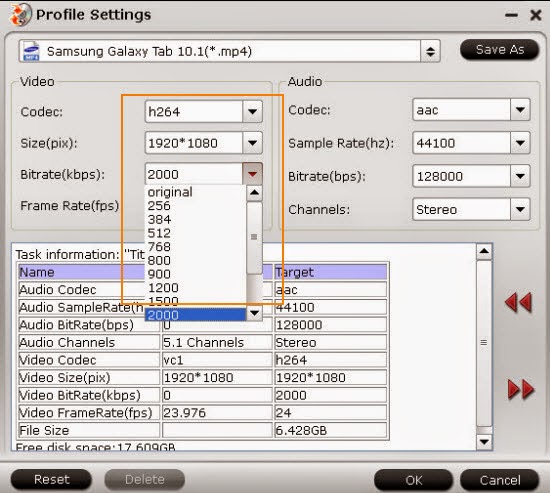Click the '23.976' frame rate cell

(x=217, y=412)
